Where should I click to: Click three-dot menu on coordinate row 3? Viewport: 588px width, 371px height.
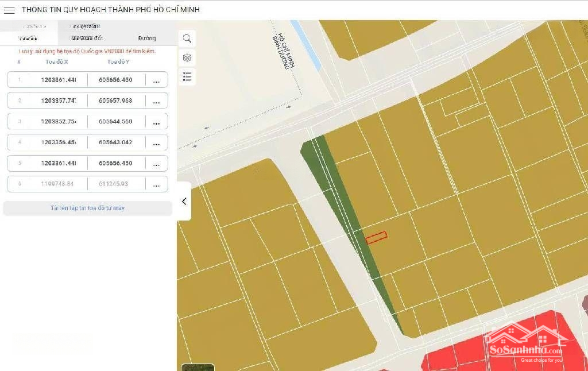click(156, 122)
